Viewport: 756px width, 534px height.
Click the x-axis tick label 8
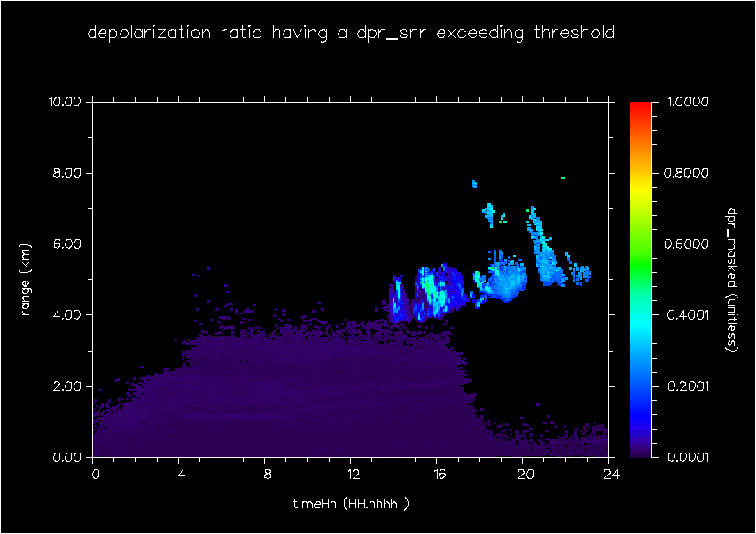click(x=268, y=475)
